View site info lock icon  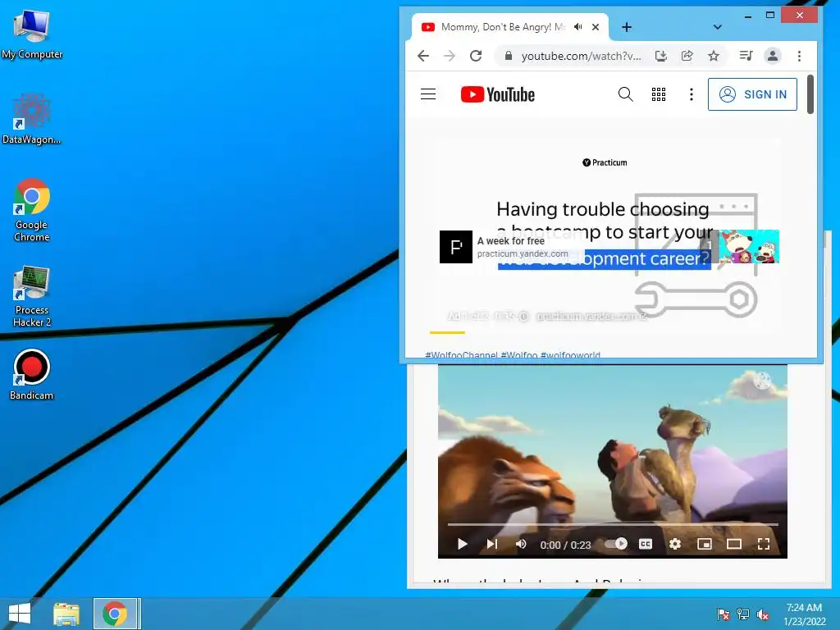(509, 56)
